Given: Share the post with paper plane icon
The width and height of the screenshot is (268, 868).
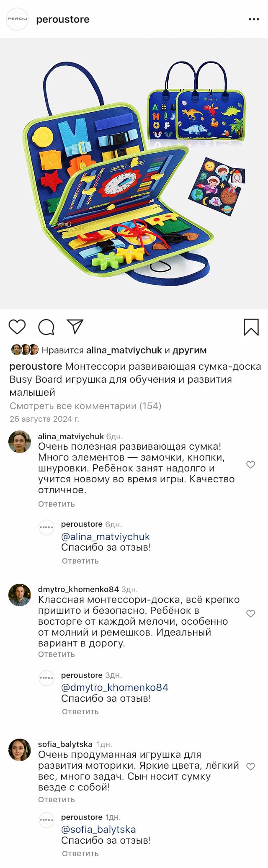Looking at the screenshot, I should (x=75, y=327).
